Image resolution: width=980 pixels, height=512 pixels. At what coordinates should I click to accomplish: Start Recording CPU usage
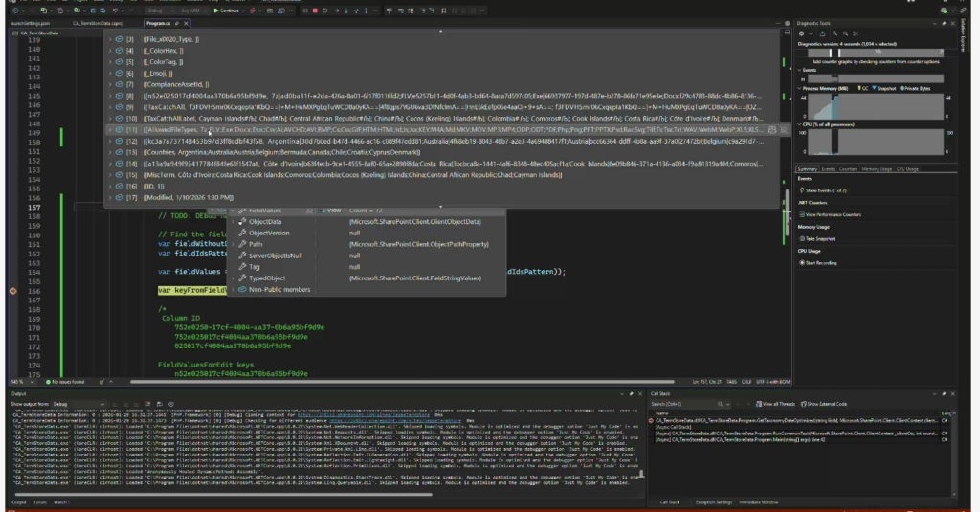821,261
